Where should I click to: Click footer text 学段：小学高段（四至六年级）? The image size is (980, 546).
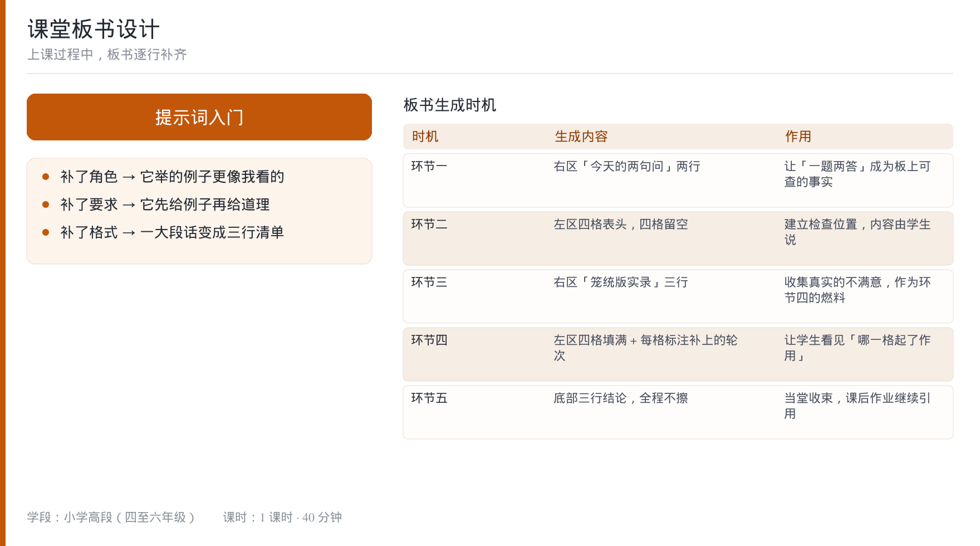pyautogui.click(x=112, y=517)
